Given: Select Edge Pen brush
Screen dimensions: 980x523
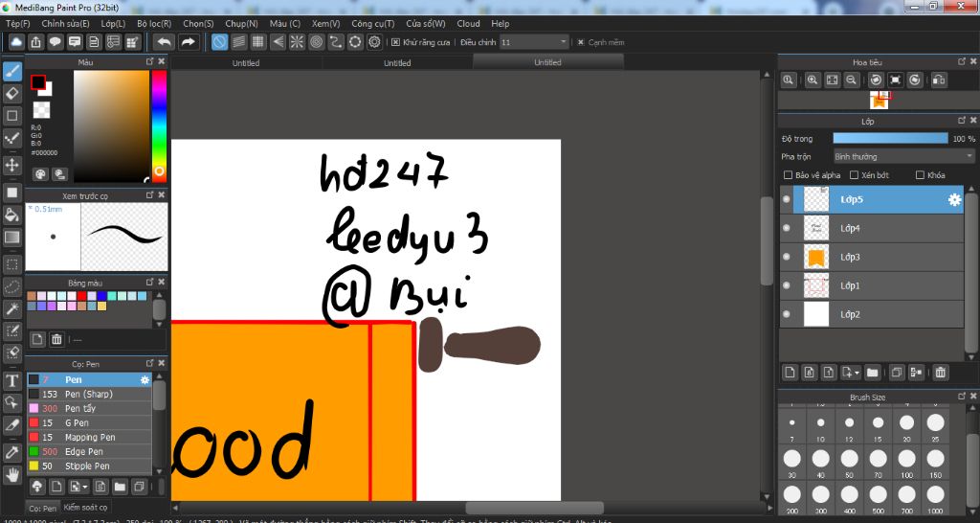Looking at the screenshot, I should (89, 452).
